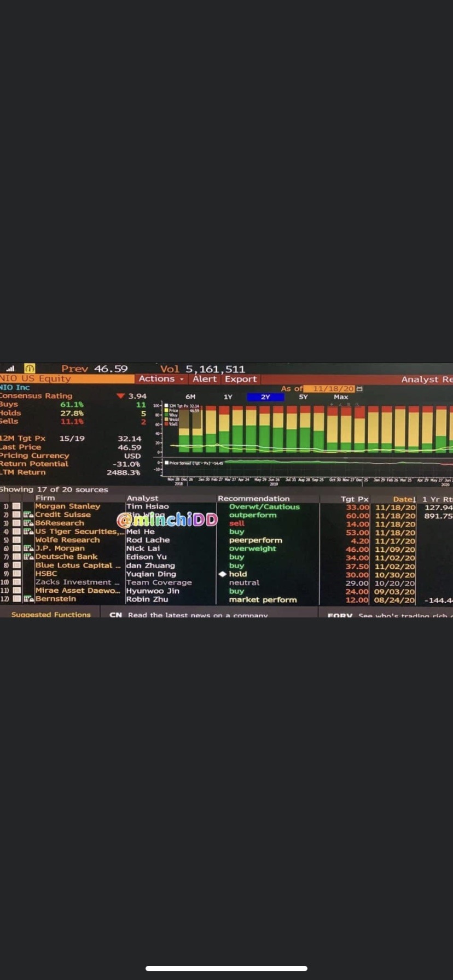Select the 5Y chart range
Screen dimensions: 453x980
coord(303,397)
